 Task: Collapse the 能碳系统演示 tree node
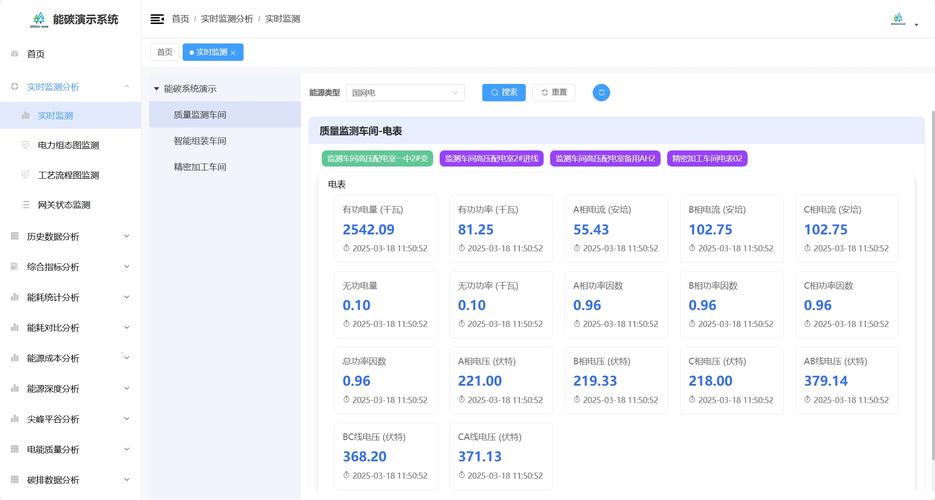(x=156, y=89)
